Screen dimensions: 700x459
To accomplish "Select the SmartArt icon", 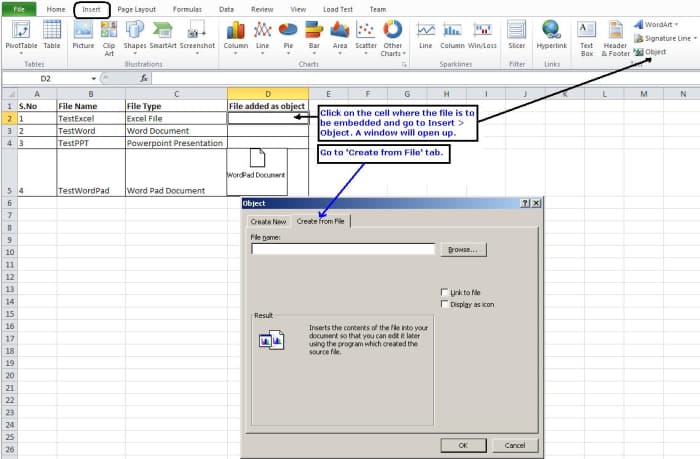I will pyautogui.click(x=163, y=34).
